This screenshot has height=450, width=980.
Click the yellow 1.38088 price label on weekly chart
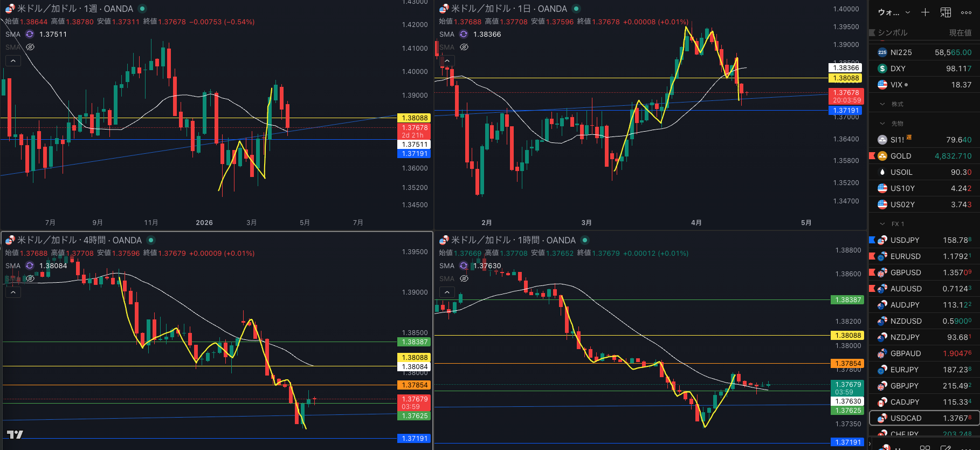tap(415, 118)
